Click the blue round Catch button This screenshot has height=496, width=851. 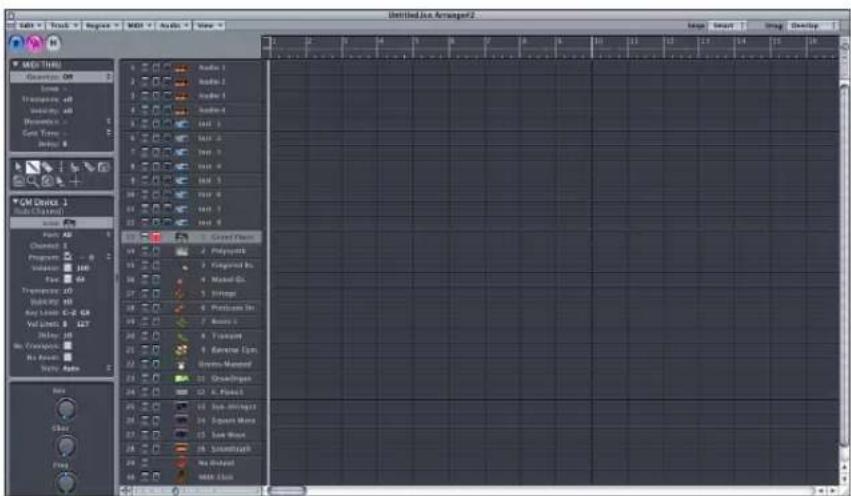pos(16,43)
